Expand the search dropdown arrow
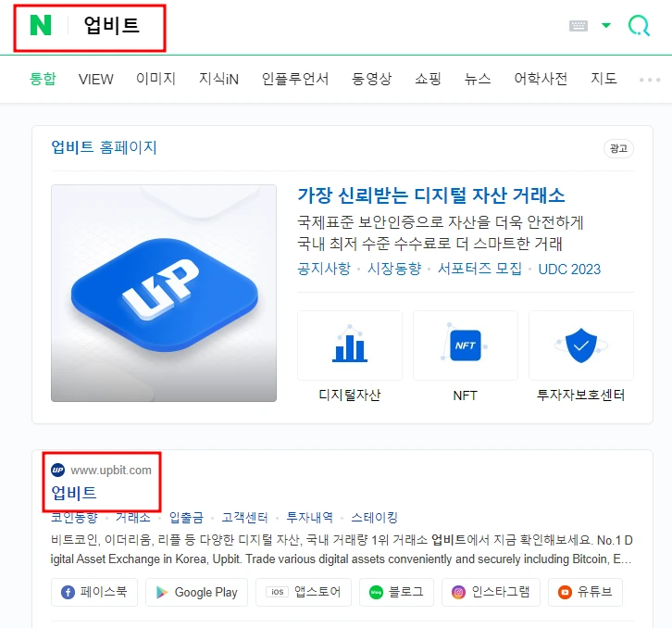This screenshot has width=672, height=628. click(x=606, y=25)
